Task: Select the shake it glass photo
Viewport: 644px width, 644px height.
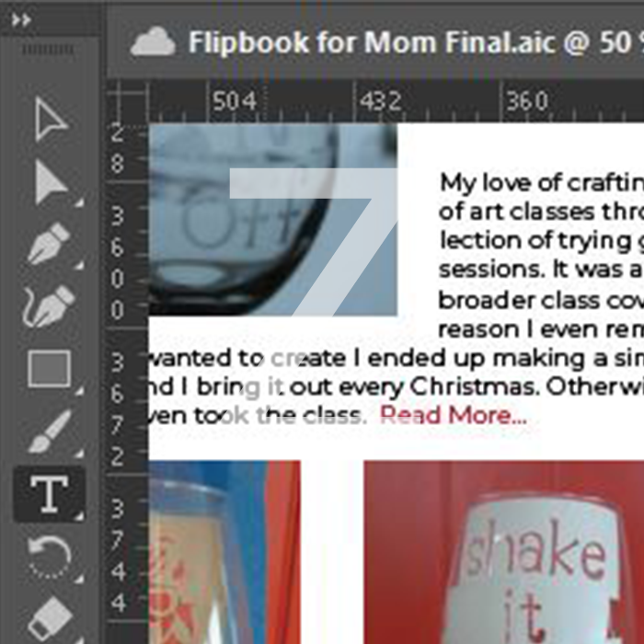Action: point(504,552)
